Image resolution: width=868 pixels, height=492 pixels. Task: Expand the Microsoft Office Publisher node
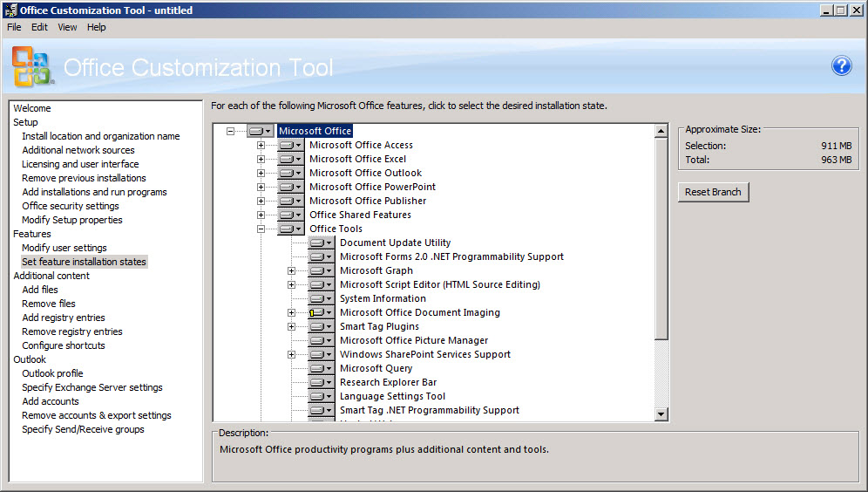[261, 202]
